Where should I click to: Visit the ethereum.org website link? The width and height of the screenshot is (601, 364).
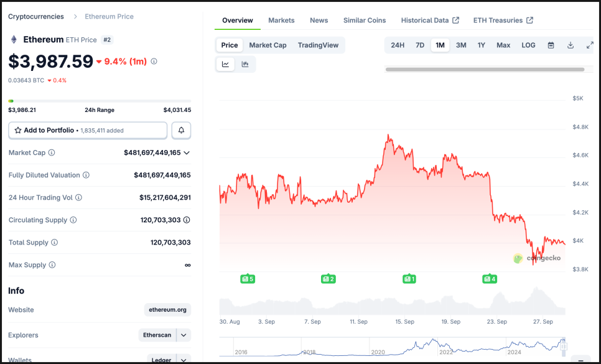(167, 310)
